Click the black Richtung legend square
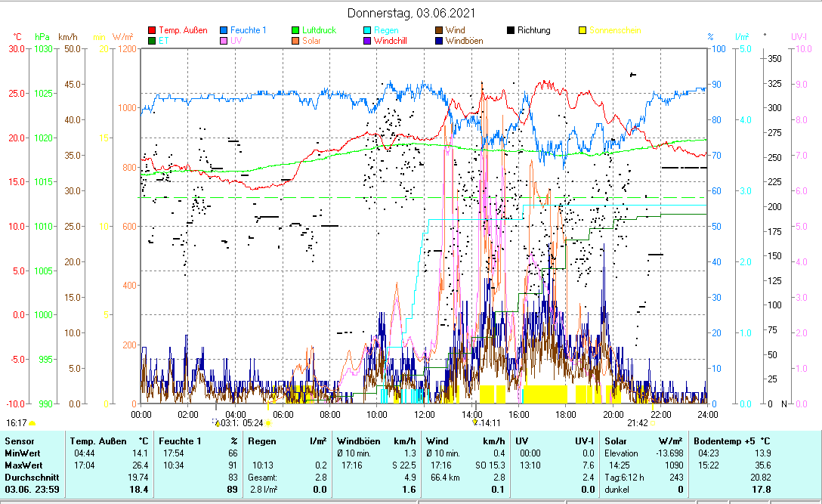Screen dimensions: 822x504 [511, 31]
